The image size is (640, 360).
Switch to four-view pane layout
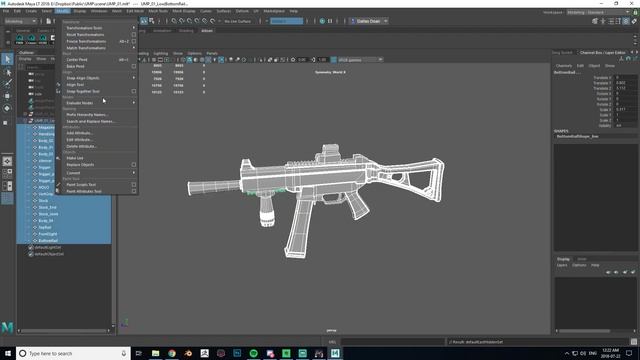point(7,173)
